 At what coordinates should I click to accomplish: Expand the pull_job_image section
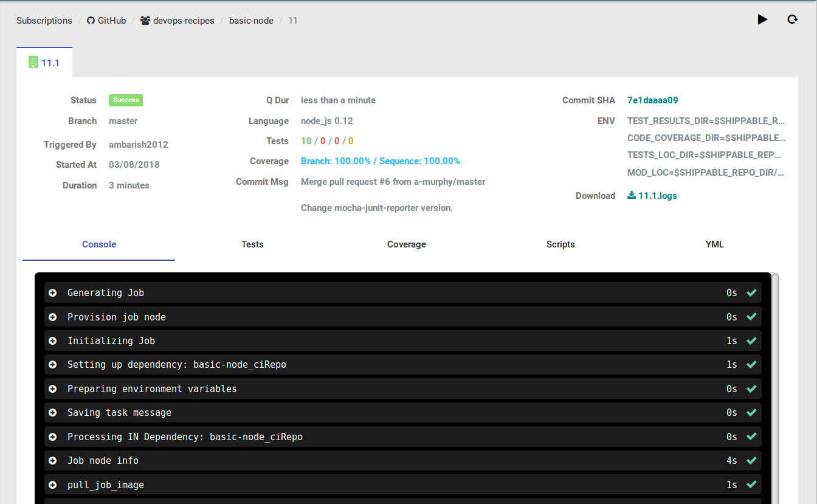tap(53, 485)
